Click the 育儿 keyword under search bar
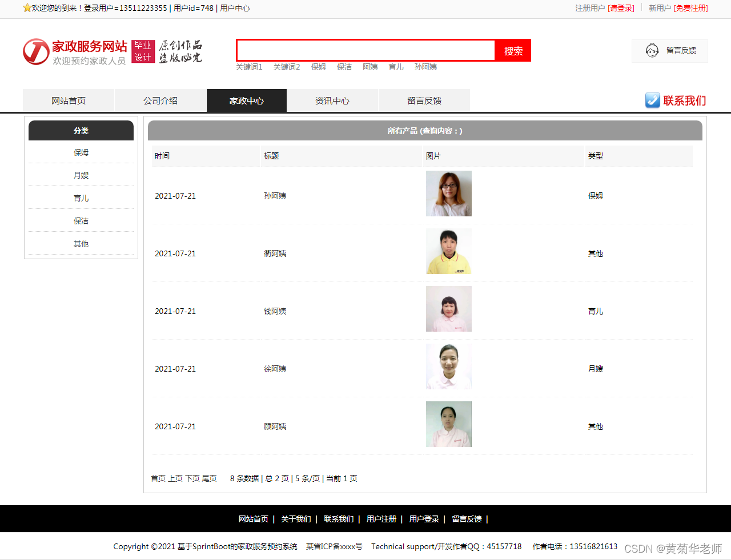Viewport: 731px width, 560px height. 396,67
